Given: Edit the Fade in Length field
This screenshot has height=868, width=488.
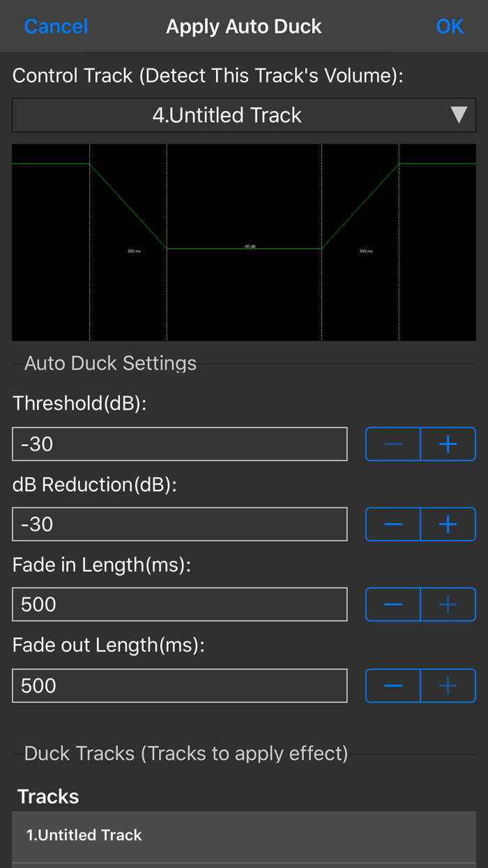Looking at the screenshot, I should (x=180, y=605).
